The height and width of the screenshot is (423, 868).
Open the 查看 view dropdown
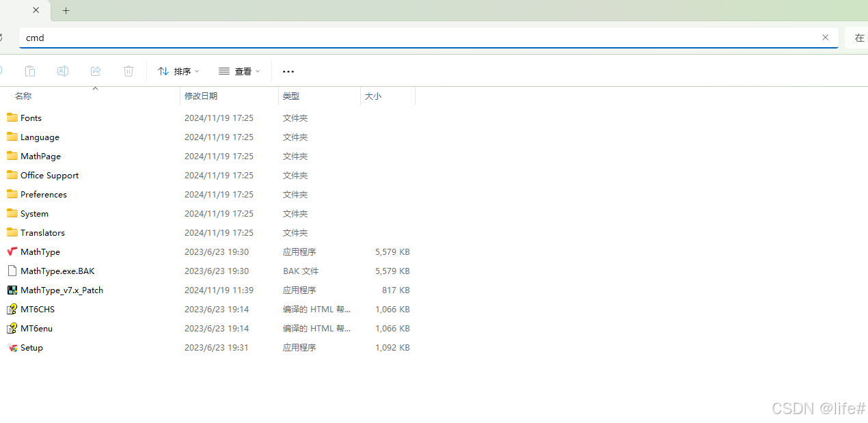(x=239, y=71)
